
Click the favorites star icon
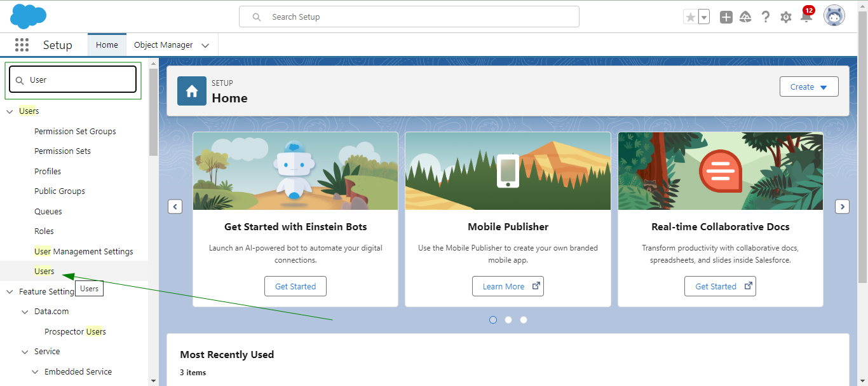pos(690,17)
